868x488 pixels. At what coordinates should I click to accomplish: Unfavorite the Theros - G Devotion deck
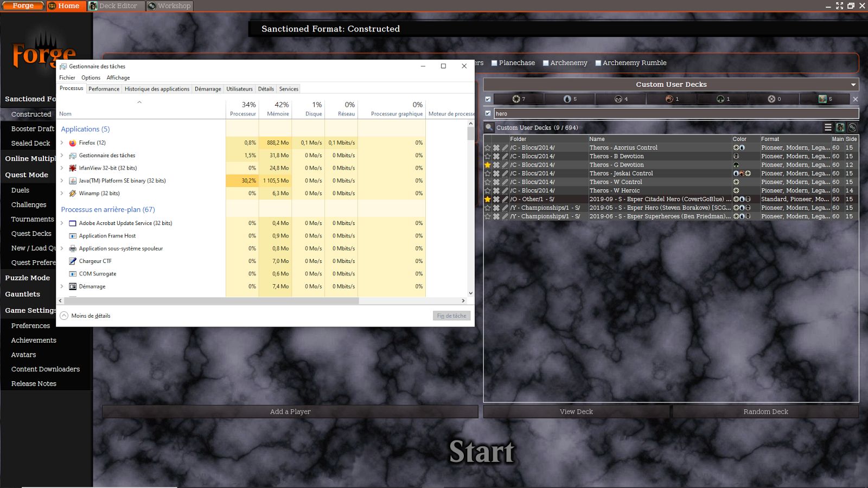(x=488, y=165)
